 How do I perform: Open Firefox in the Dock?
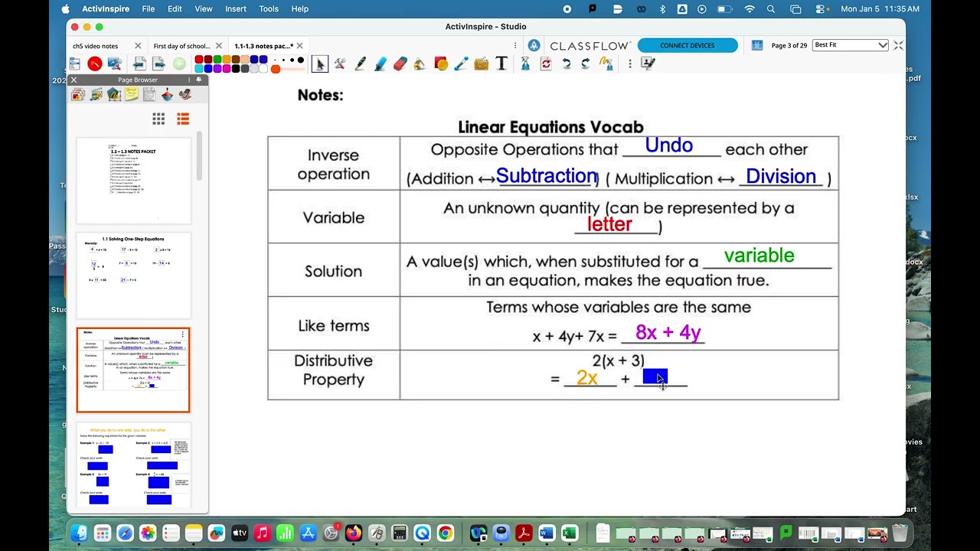[353, 533]
